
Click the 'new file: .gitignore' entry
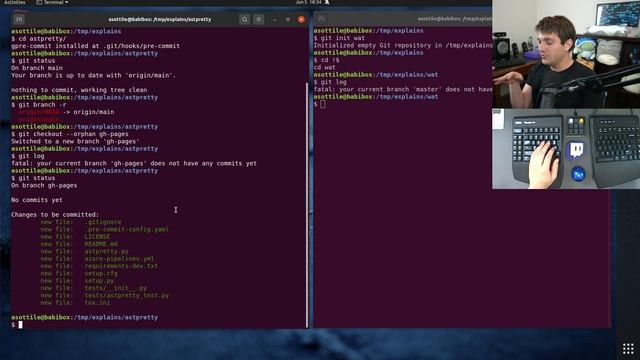point(81,222)
